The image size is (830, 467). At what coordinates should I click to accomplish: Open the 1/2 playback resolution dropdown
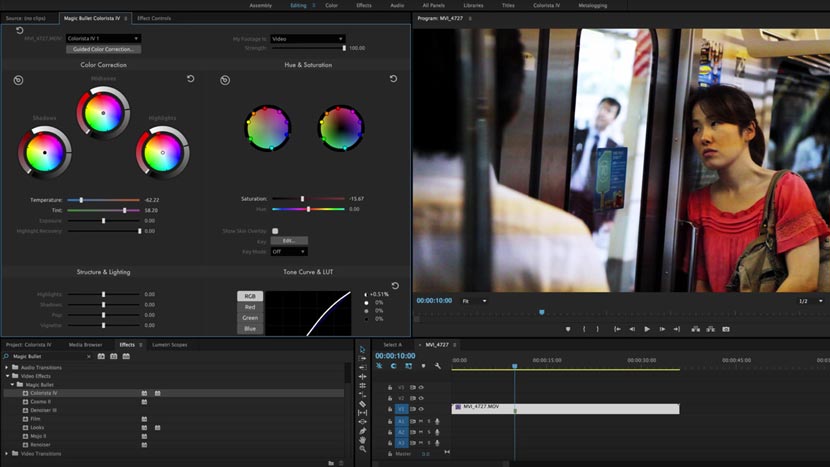pos(810,301)
